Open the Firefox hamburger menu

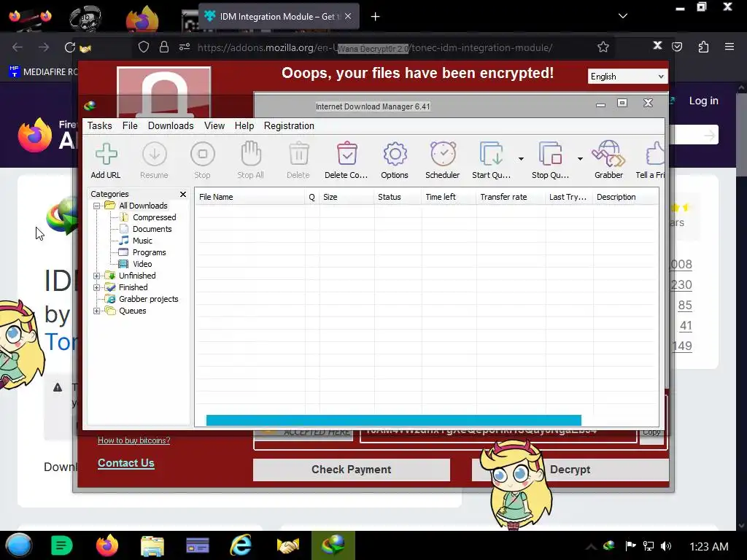(729, 47)
